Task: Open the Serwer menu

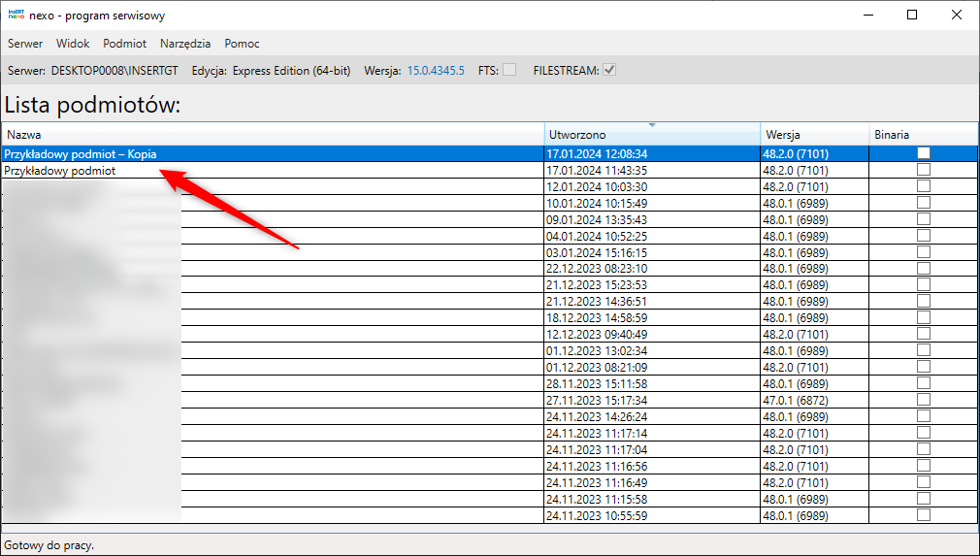Action: (x=25, y=43)
